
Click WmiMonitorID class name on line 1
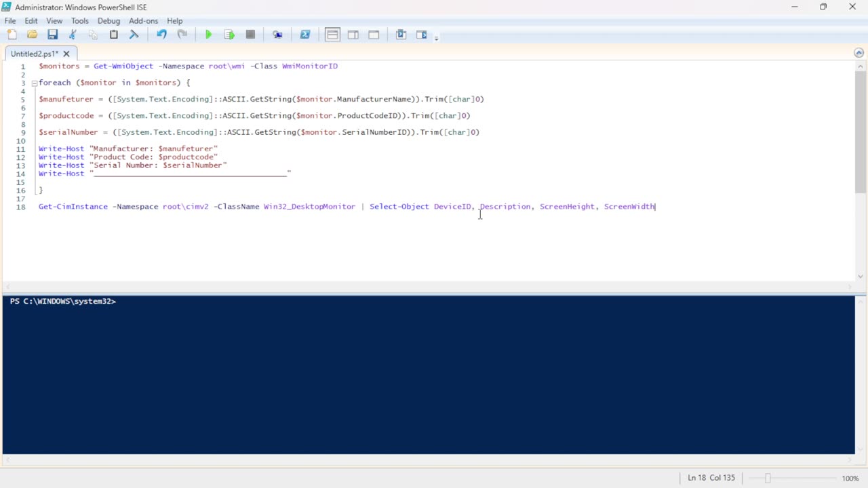[x=310, y=66]
